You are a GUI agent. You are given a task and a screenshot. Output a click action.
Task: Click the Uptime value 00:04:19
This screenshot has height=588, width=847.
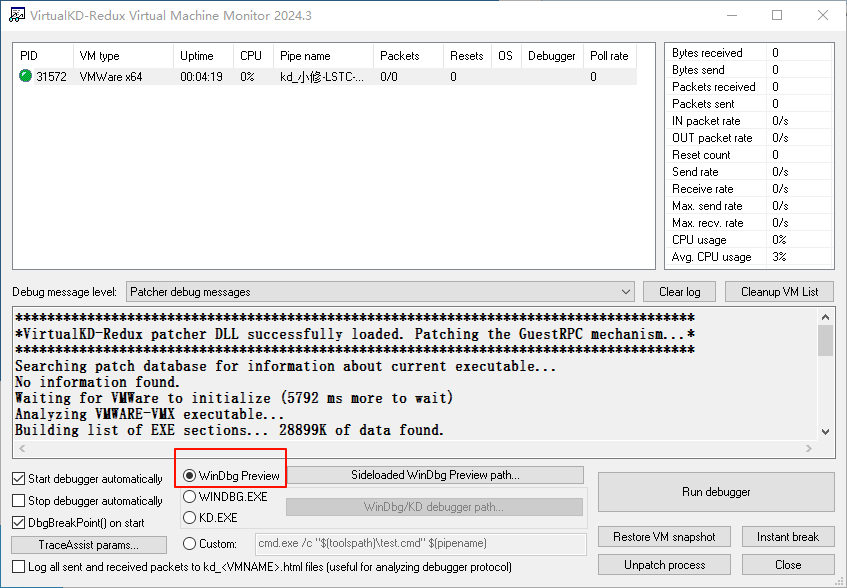(201, 77)
